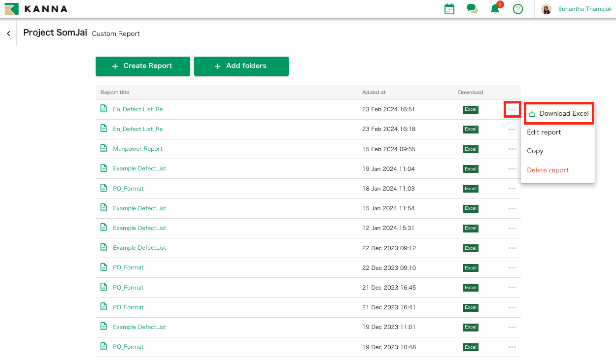Open the three-dot menu for the last PO_Format row
Image resolution: width=616 pixels, height=364 pixels.
point(512,347)
